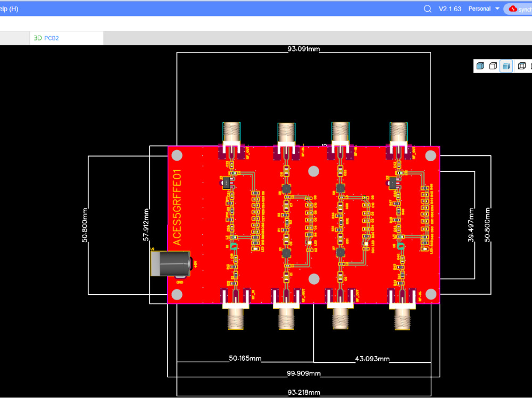532x399 pixels.
Task: Click the 50.800mm left dimension label
Action: pos(85,225)
